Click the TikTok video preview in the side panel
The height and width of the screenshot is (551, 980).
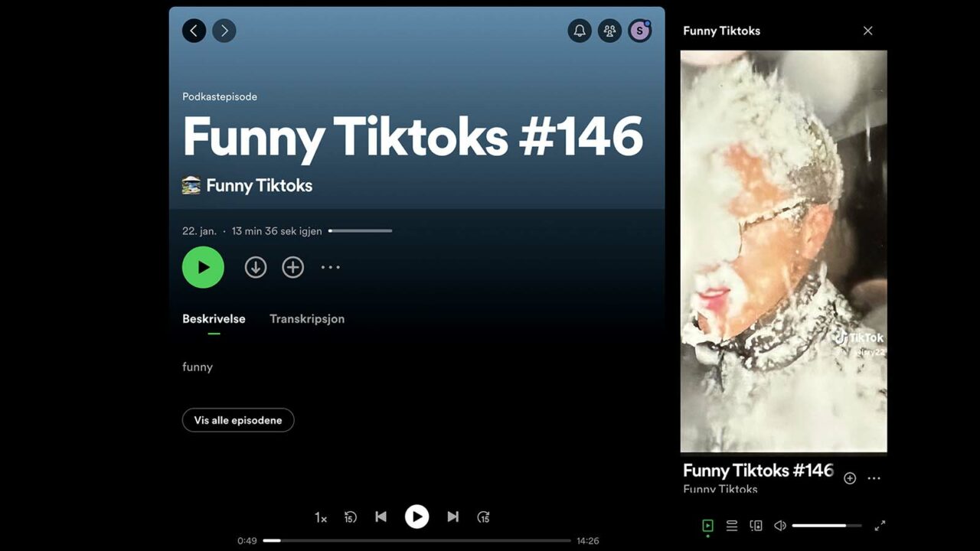pyautogui.click(x=783, y=252)
